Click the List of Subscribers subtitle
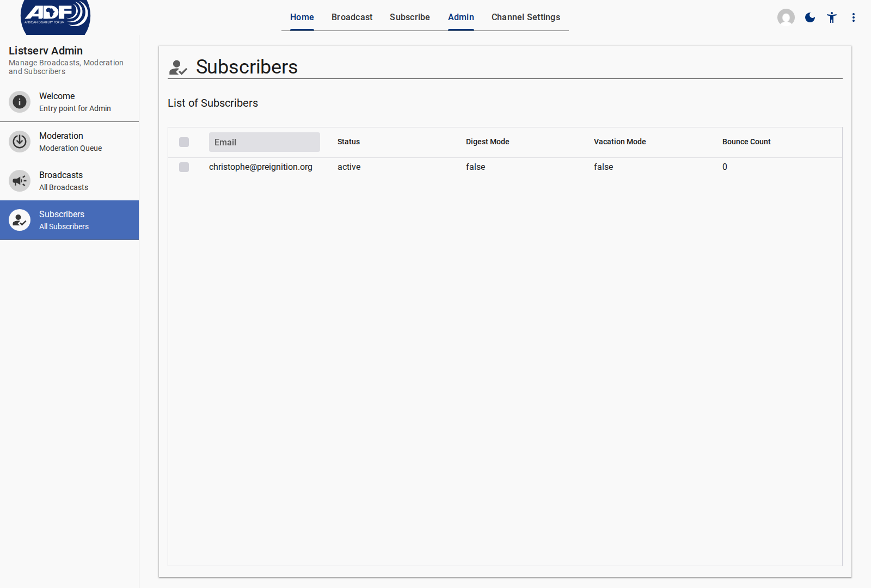This screenshot has height=588, width=871. (213, 103)
